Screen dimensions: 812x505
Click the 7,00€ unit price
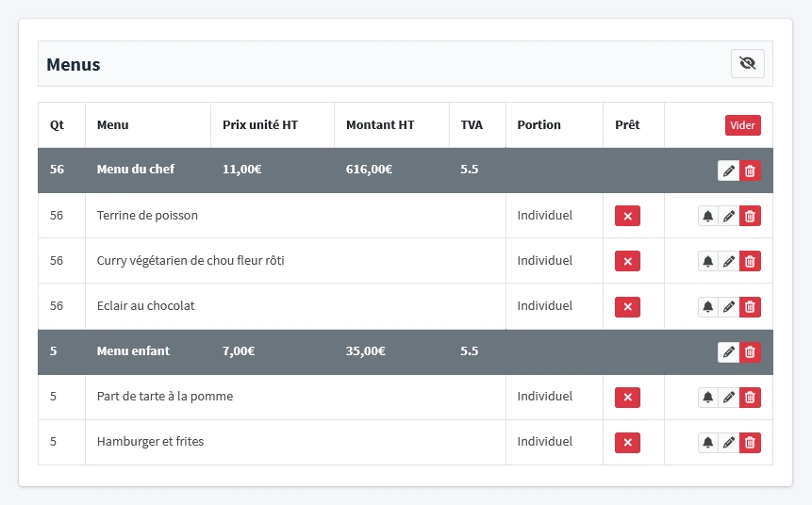pyautogui.click(x=239, y=350)
